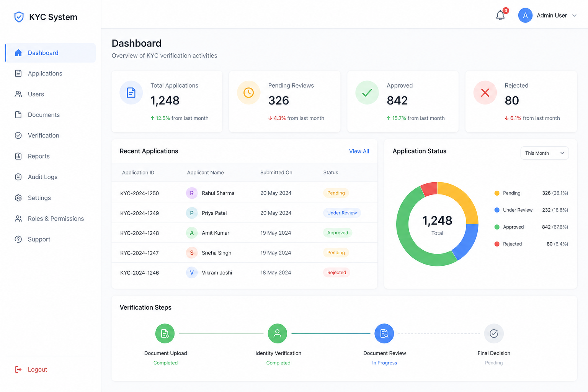The width and height of the screenshot is (588, 392).
Task: Expand the Admin User dropdown chevron
Action: pyautogui.click(x=574, y=16)
